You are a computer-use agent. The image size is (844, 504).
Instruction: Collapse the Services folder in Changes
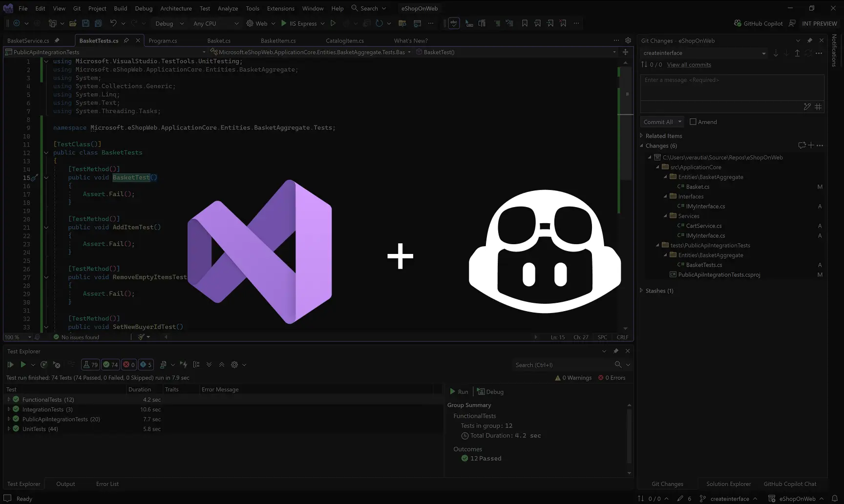[x=666, y=216]
